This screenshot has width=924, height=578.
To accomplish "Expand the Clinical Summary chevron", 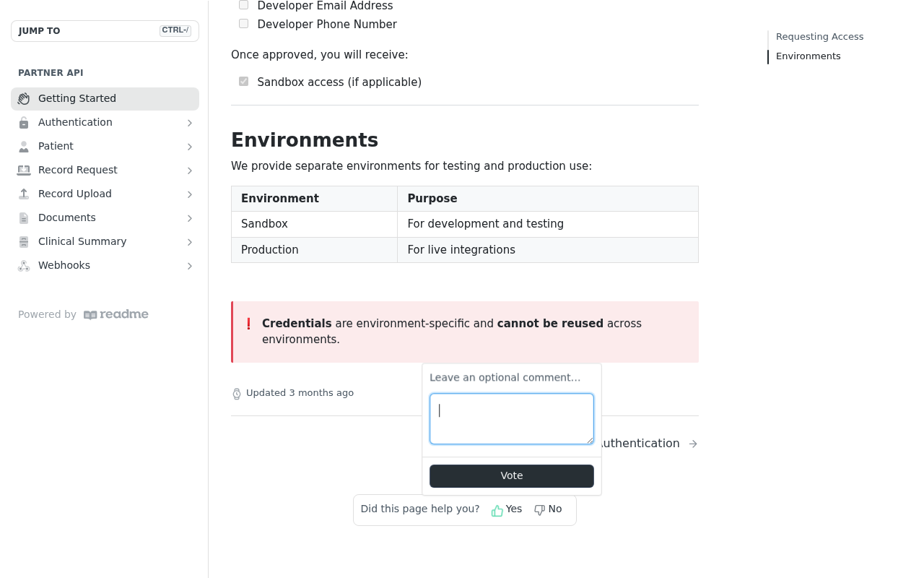I will point(190,242).
